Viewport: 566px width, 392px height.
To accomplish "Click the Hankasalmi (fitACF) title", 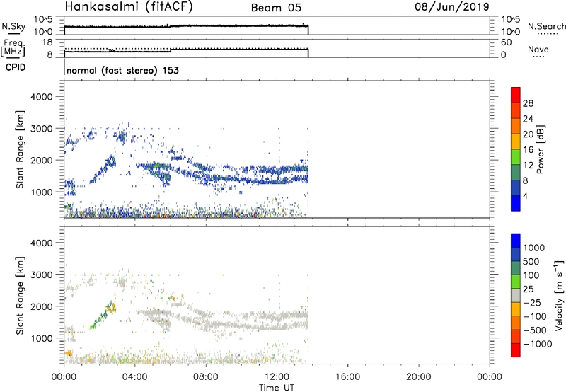I will (x=129, y=7).
